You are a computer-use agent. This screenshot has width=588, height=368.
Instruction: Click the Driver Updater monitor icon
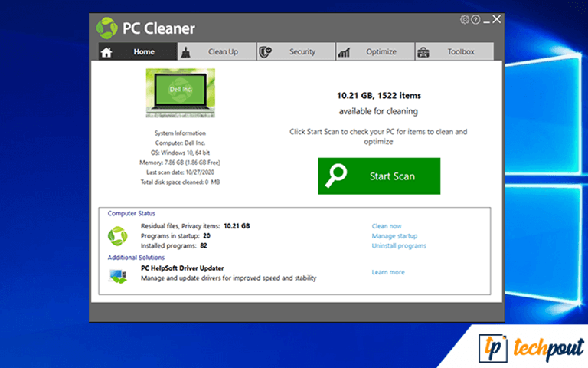pos(117,274)
